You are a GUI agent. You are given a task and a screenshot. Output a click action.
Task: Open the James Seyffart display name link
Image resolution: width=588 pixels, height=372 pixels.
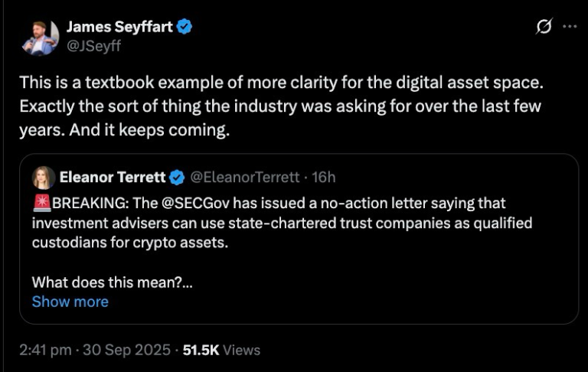[119, 27]
